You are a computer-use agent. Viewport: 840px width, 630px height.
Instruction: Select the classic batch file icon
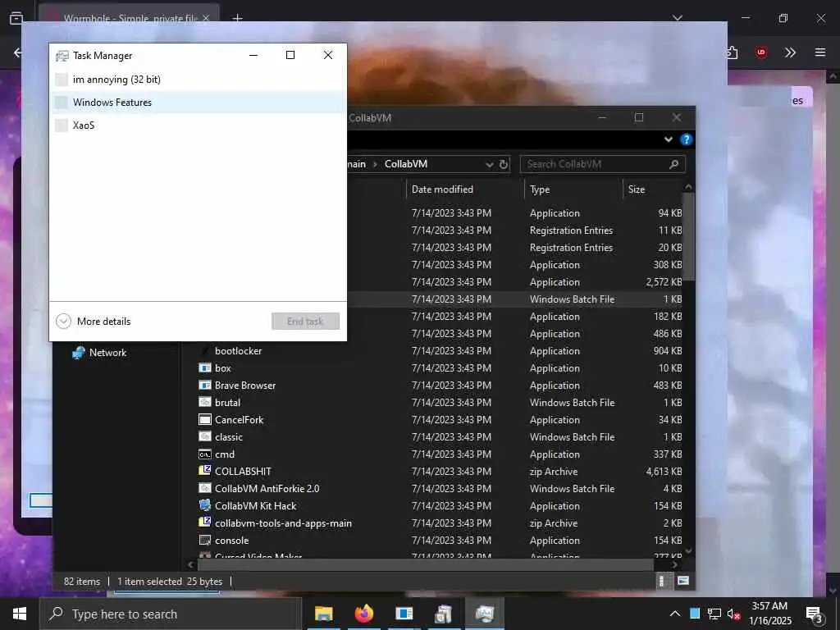click(x=204, y=436)
